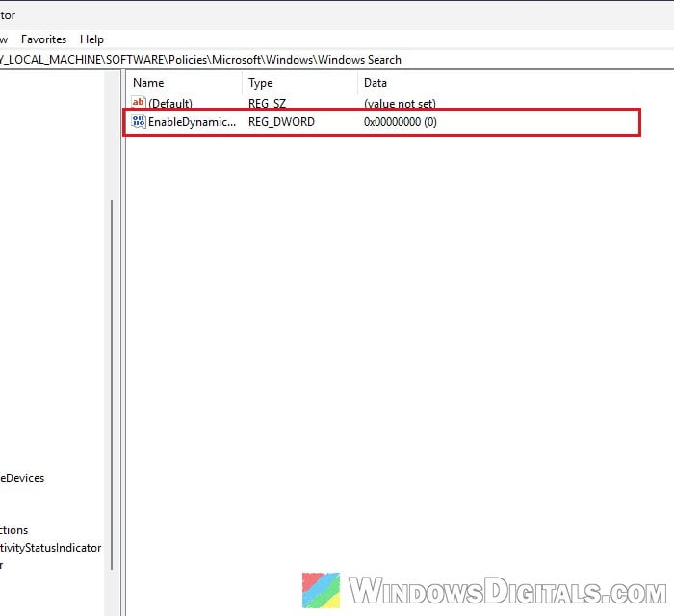
Task: Select the tree key ending in tivityStatusIndicator
Action: (51, 548)
